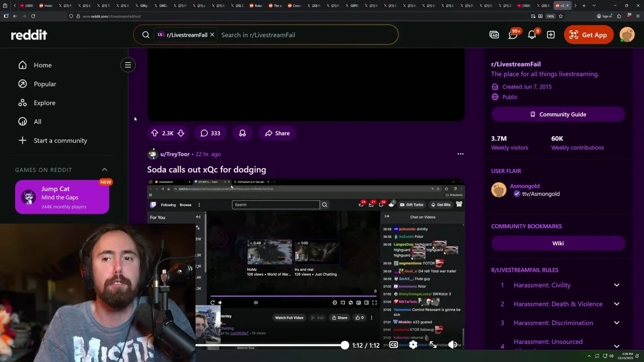Click the video progress scrubber handle
The image size is (644, 362).
coord(344,345)
